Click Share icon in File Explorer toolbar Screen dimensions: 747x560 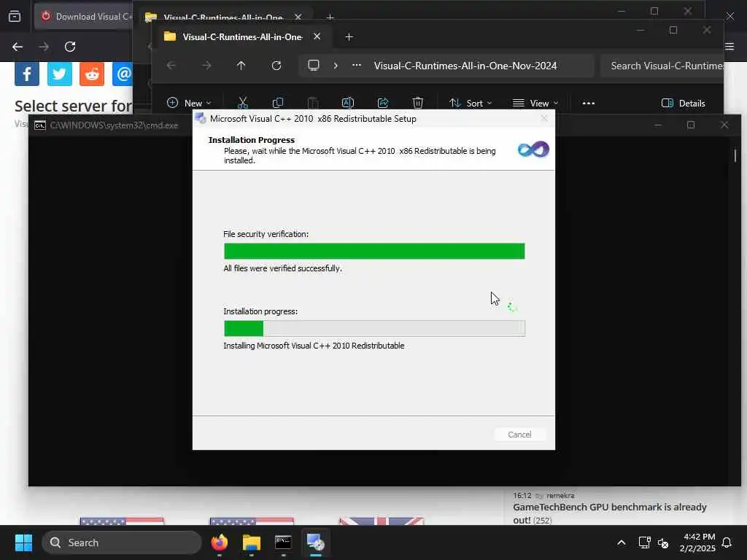point(383,103)
